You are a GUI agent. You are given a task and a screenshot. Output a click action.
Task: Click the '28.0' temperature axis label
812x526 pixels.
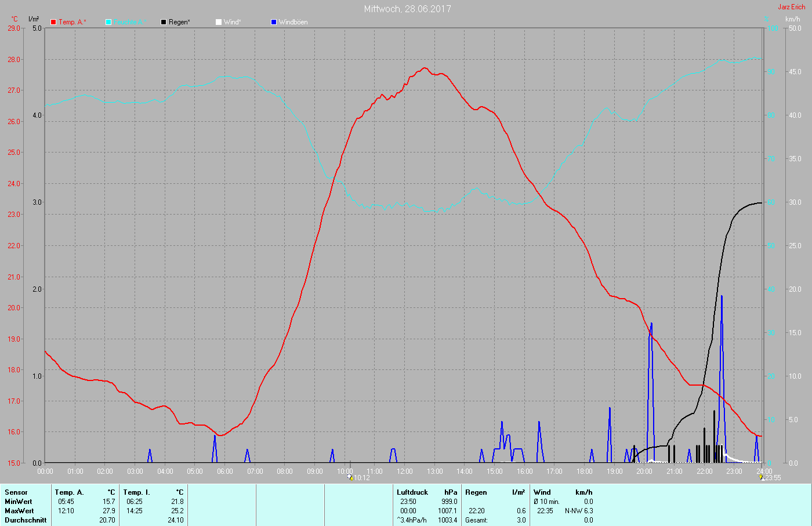tap(14, 59)
